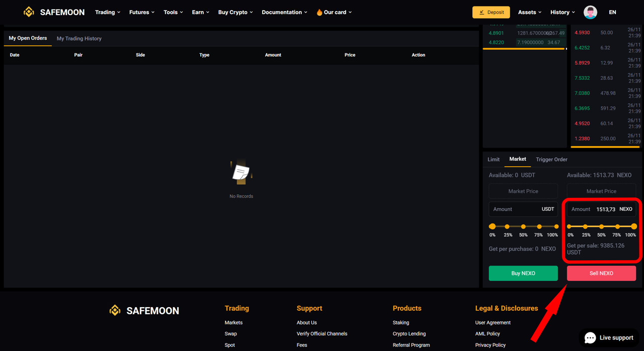
Task: Open the History dropdown
Action: (x=562, y=12)
